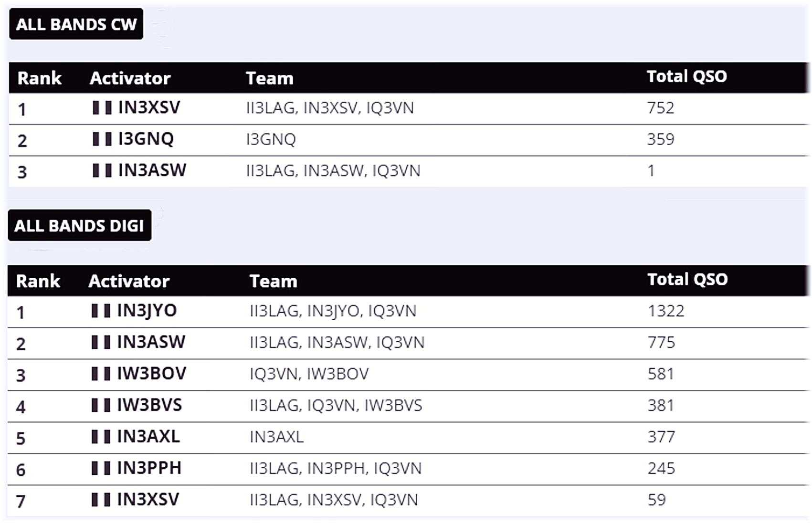Open activator IW3BVS entry
This screenshot has width=812, height=524.
click(x=149, y=406)
